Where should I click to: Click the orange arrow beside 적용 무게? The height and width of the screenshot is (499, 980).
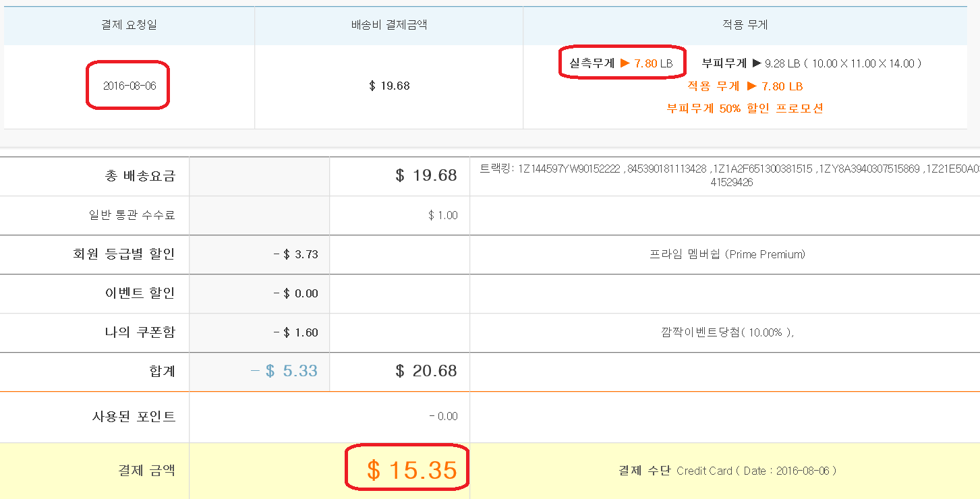coord(752,86)
